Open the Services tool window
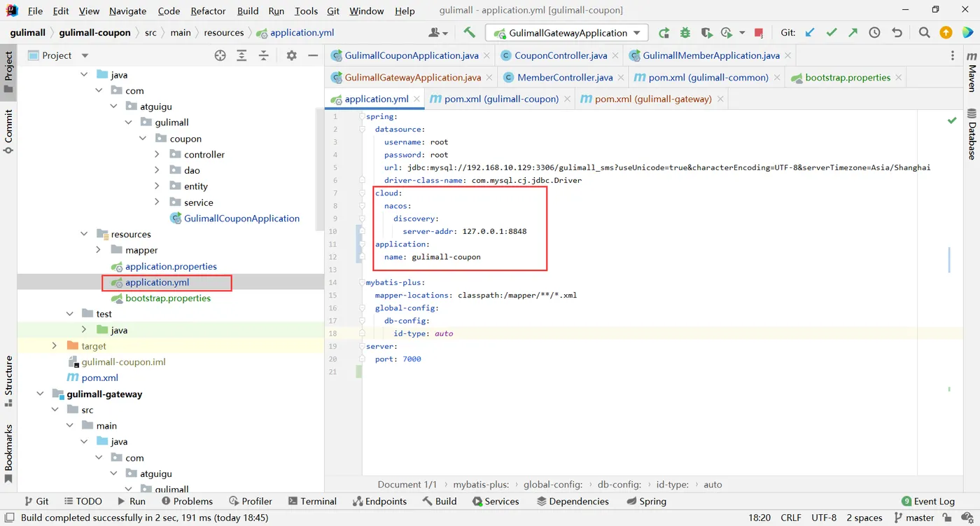 click(x=496, y=501)
